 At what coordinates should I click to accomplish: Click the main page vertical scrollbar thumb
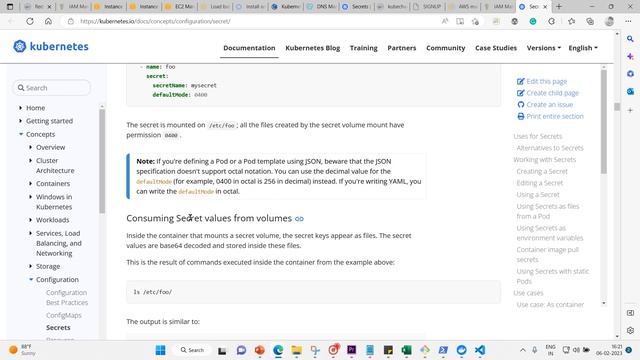pos(617,107)
